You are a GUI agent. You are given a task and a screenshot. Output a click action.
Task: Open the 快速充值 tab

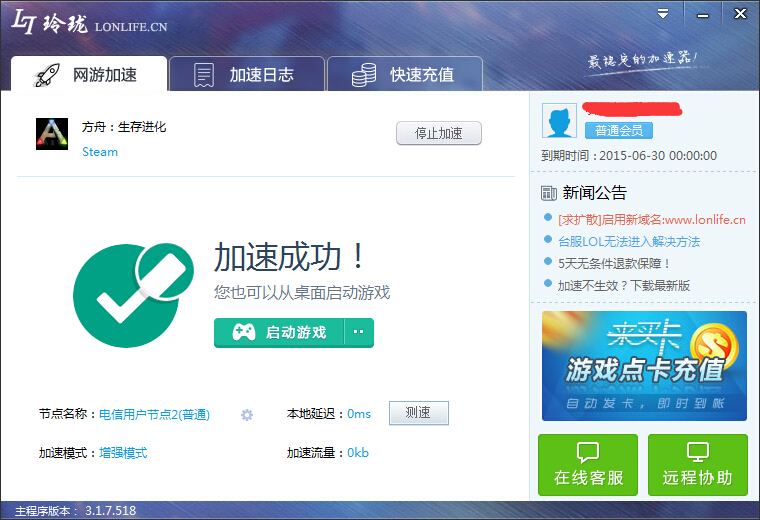pyautogui.click(x=405, y=75)
